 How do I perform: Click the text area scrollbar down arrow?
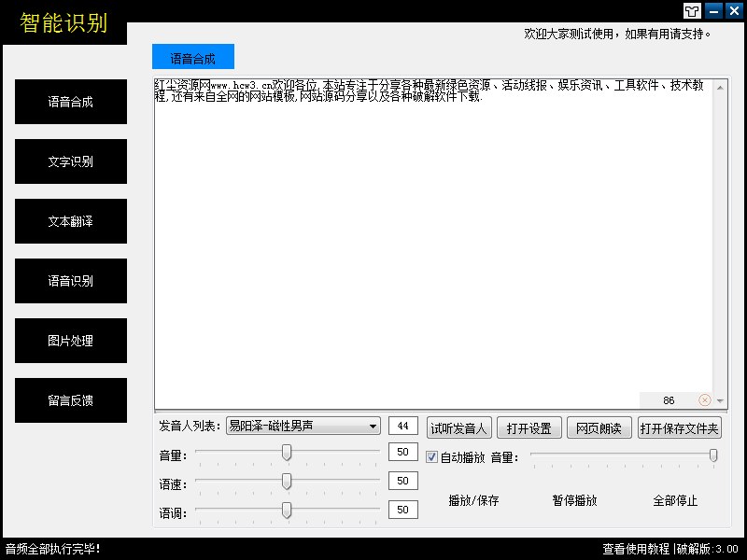720,401
